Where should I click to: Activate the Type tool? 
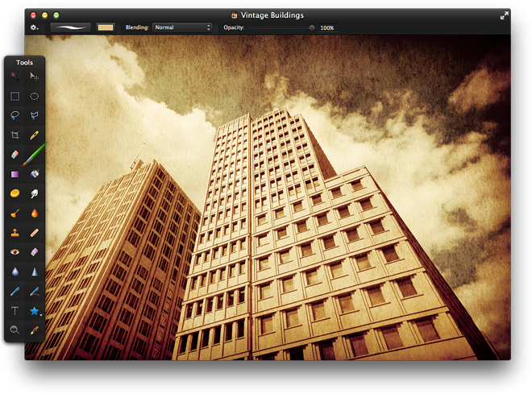[x=15, y=311]
